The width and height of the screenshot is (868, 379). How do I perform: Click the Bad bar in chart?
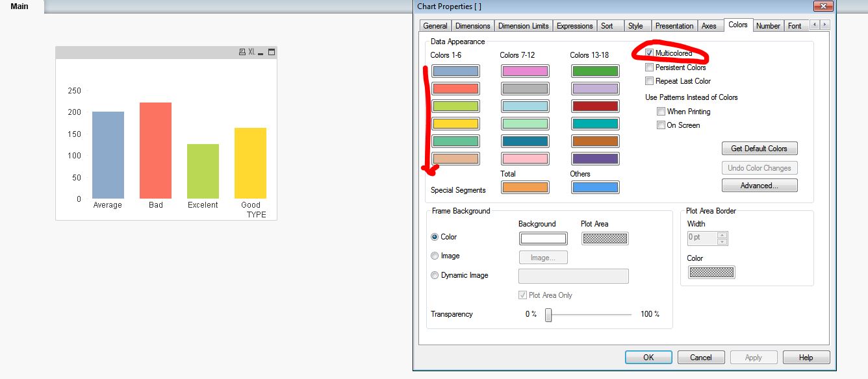155,151
